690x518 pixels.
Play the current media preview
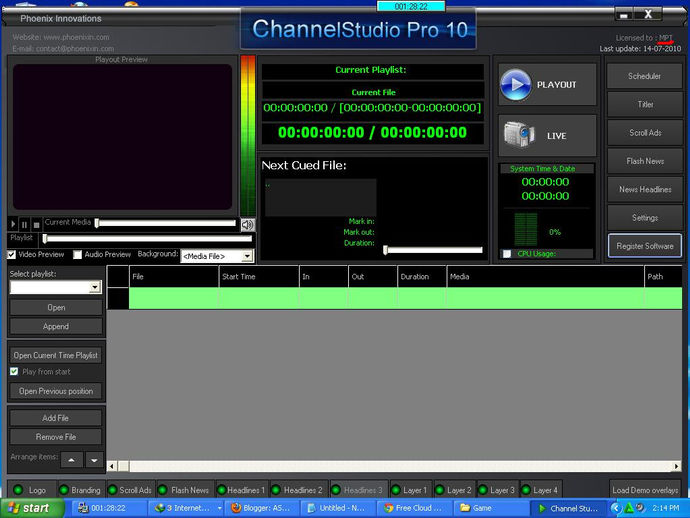pyautogui.click(x=13, y=224)
